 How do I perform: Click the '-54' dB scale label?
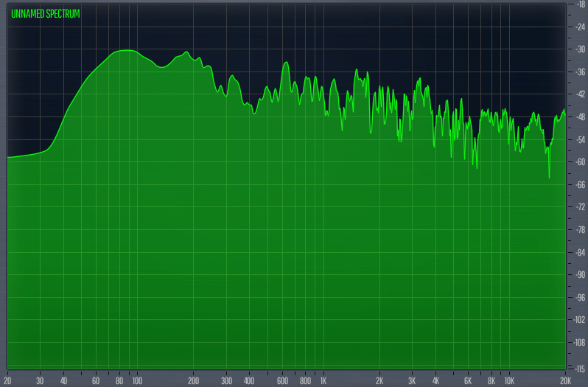point(580,140)
